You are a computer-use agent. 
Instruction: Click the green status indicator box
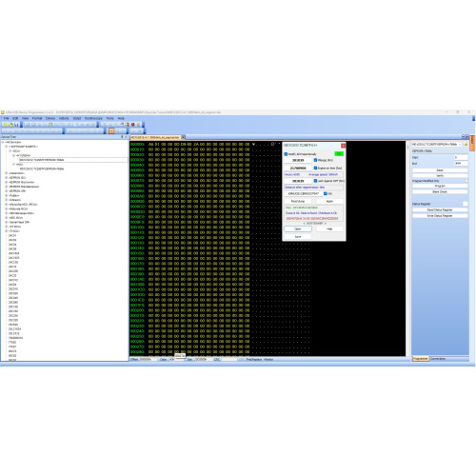(x=339, y=154)
